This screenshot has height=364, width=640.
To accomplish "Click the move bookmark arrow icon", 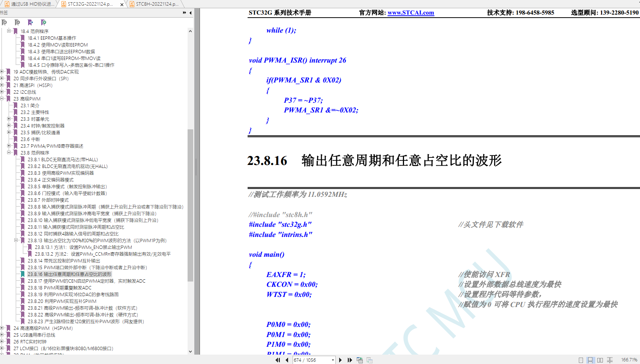I will (x=30, y=22).
